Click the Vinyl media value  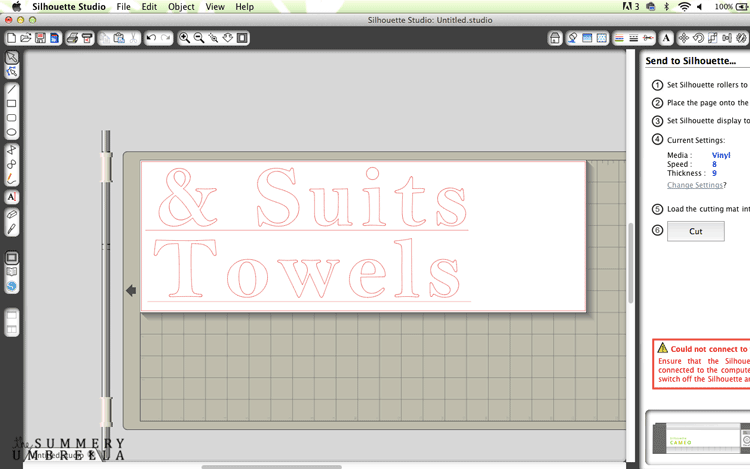click(x=721, y=155)
